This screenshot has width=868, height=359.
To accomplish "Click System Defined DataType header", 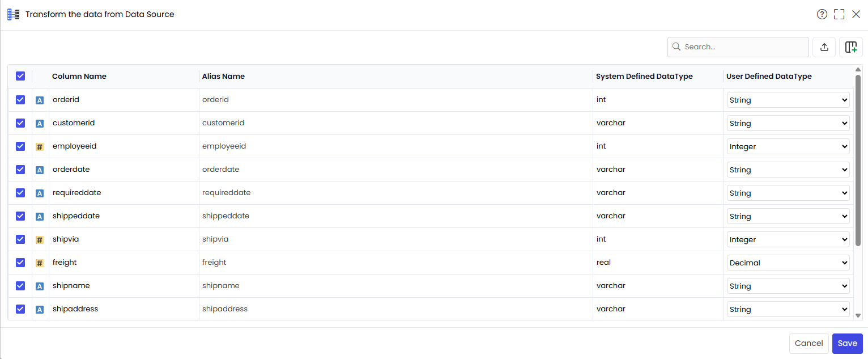I will [644, 77].
